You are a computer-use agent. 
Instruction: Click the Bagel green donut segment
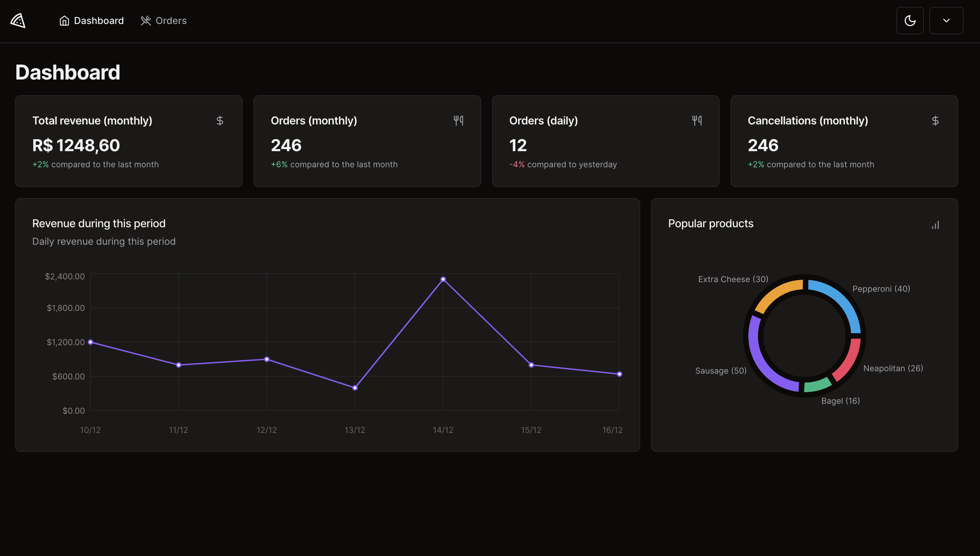point(818,385)
